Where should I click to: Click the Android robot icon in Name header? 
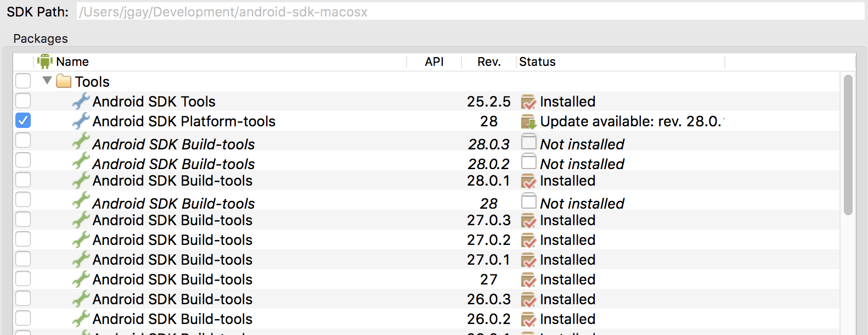pos(45,62)
